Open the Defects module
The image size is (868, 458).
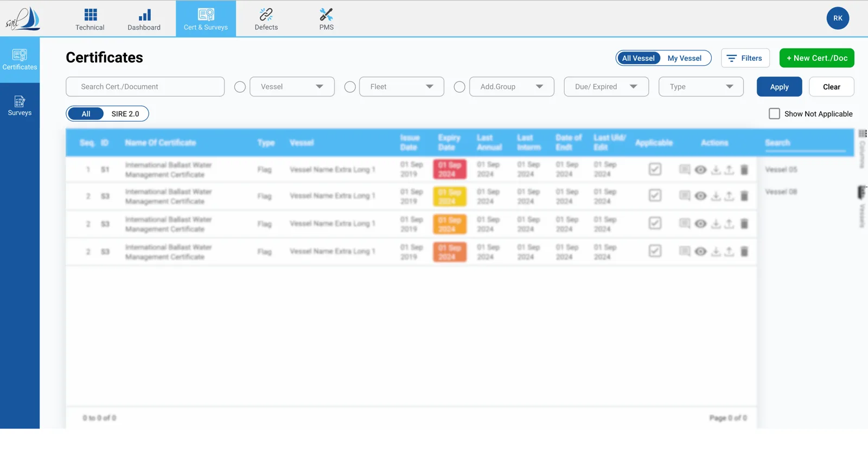pyautogui.click(x=266, y=19)
